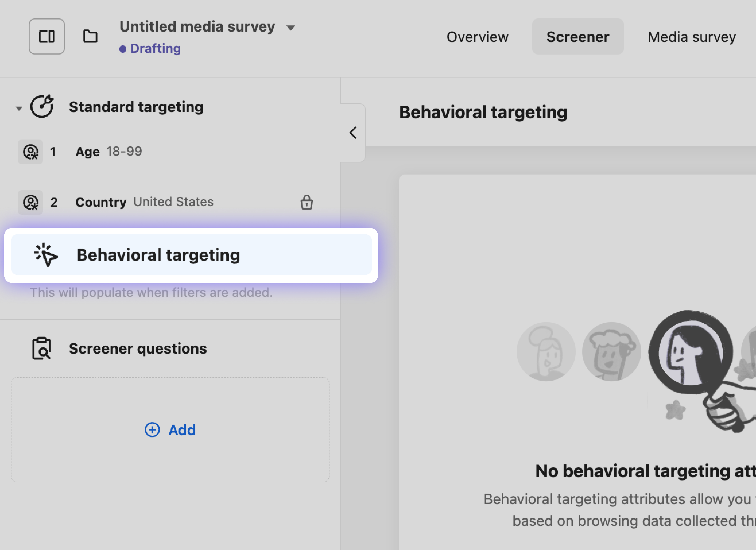The image size is (756, 550).
Task: Collapse the left panel with chevron
Action: tap(353, 133)
